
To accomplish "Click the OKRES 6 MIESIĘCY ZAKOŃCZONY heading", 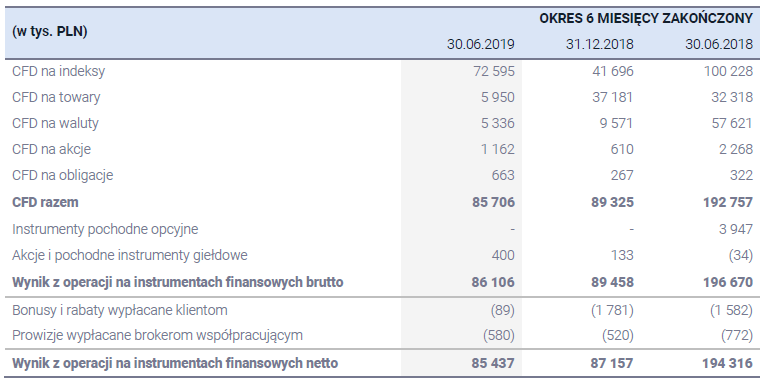I will (x=646, y=18).
